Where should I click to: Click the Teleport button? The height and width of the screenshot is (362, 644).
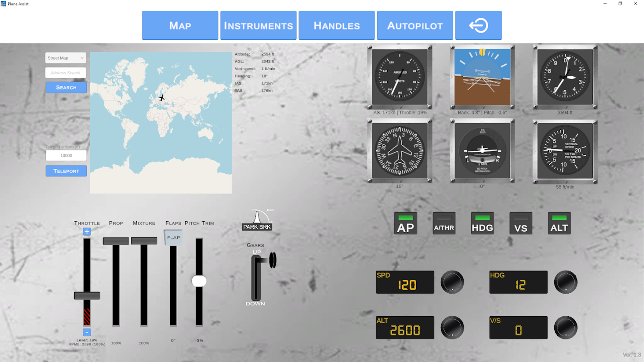(x=66, y=171)
